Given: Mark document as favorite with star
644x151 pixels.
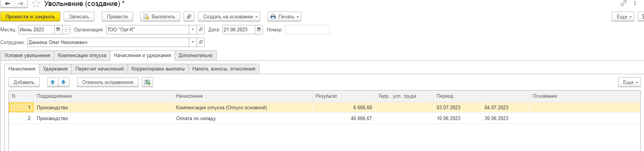Looking at the screenshot, I should (x=36, y=4).
